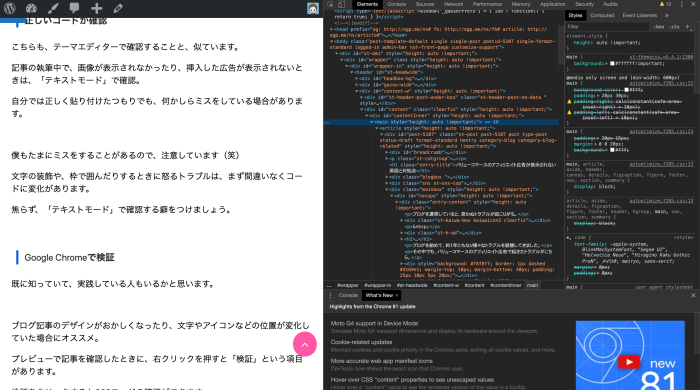Focus the Styles Filter input field
Screen dimensions: 700x390
click(608, 27)
